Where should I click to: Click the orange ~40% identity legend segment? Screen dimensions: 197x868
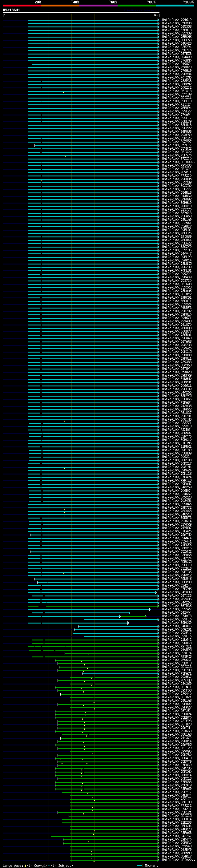(x=60, y=6)
